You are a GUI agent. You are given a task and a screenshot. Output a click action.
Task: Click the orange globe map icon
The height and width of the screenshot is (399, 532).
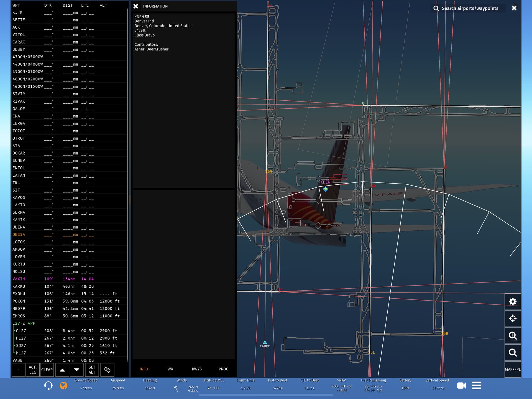click(x=63, y=385)
